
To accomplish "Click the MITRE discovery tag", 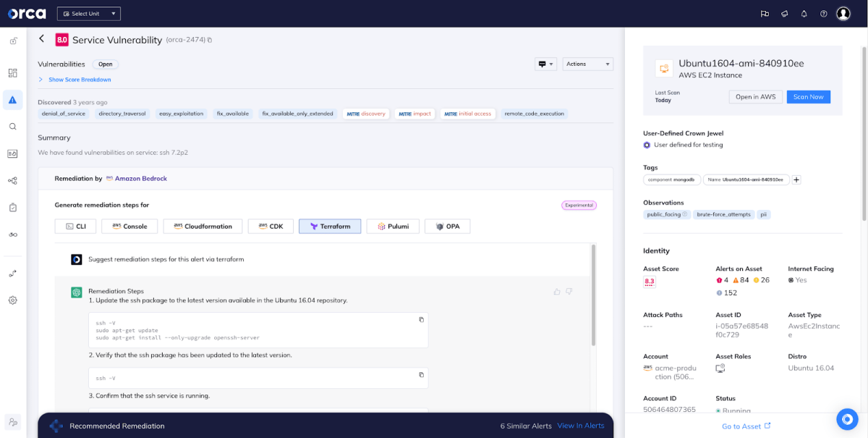I will tap(366, 114).
